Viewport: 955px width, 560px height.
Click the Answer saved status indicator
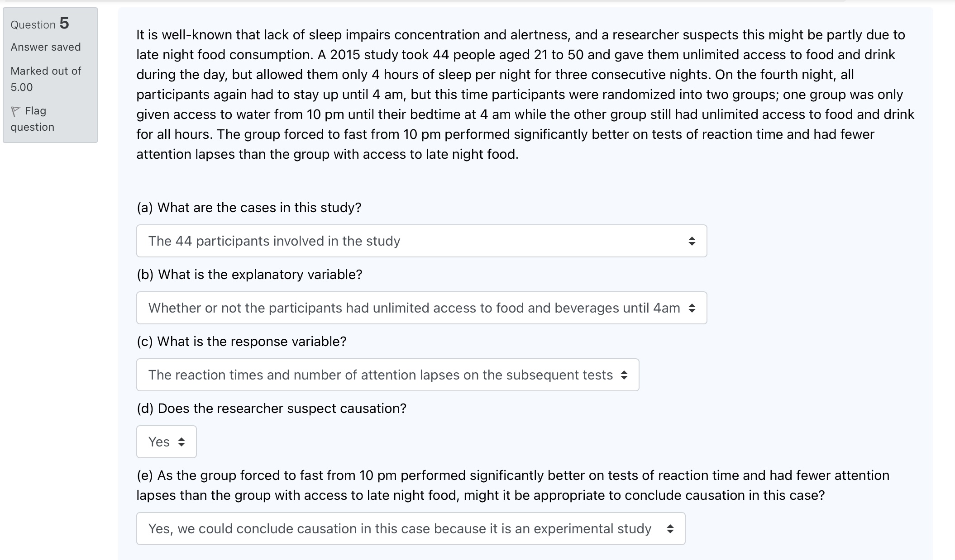[x=45, y=47]
